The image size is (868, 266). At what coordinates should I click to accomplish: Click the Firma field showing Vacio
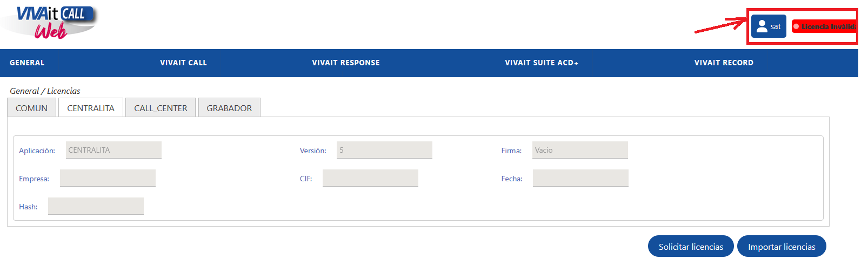click(x=580, y=150)
